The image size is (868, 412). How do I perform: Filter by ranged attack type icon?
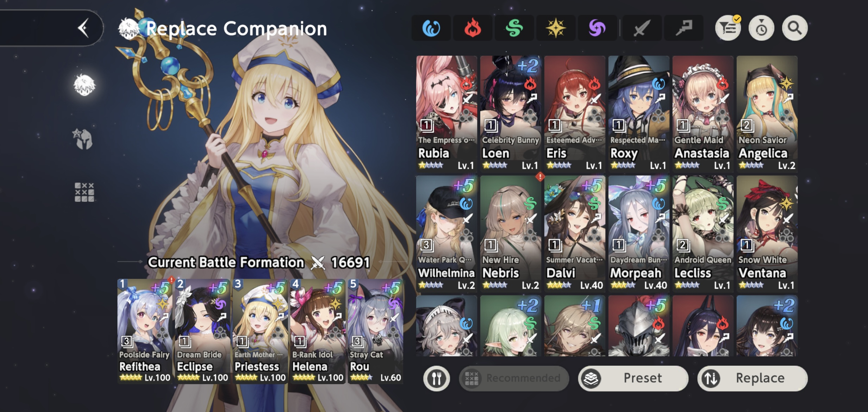click(x=683, y=28)
